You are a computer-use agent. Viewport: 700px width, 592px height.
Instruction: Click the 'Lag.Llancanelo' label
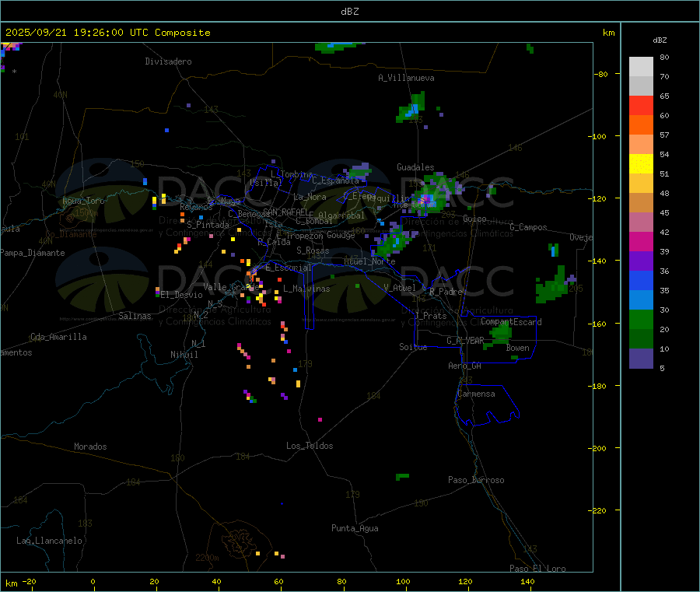(49, 541)
